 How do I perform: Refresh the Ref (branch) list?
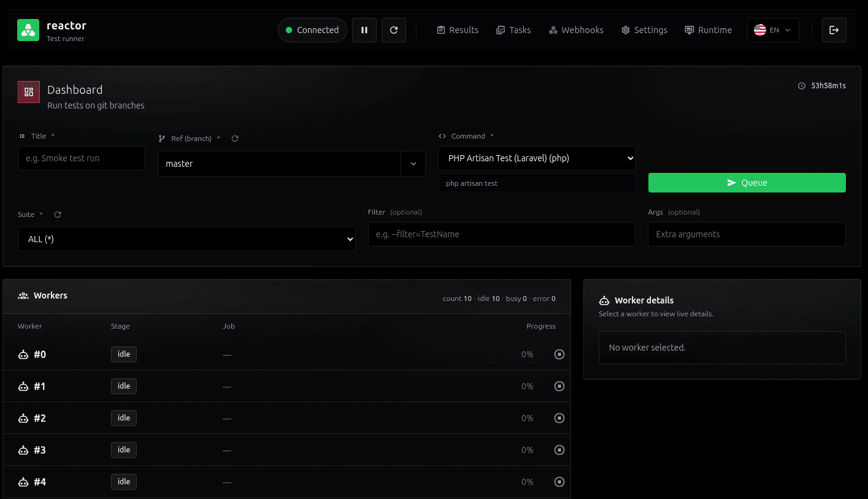click(235, 139)
